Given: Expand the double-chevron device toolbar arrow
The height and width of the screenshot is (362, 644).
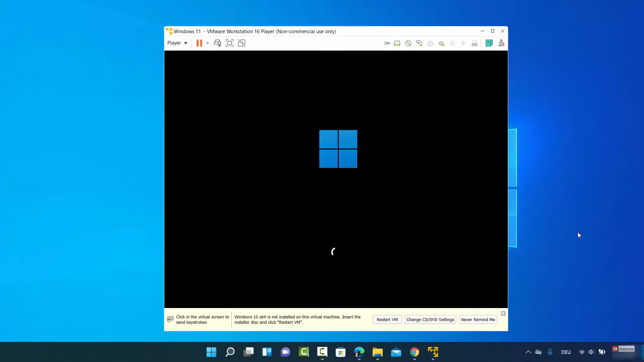Looking at the screenshot, I should coord(387,43).
